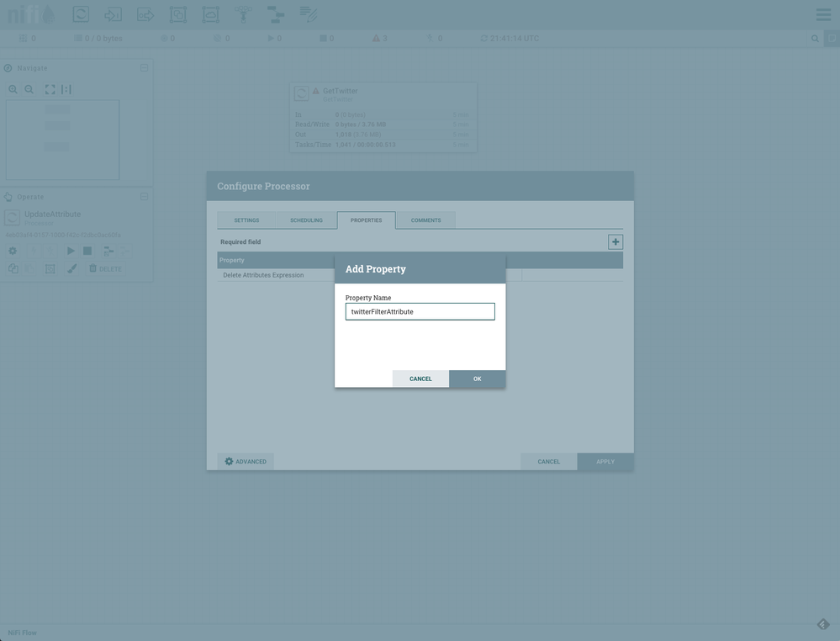The width and height of the screenshot is (840, 641).
Task: Click the Stop square icon in Operate panel
Action: [87, 251]
